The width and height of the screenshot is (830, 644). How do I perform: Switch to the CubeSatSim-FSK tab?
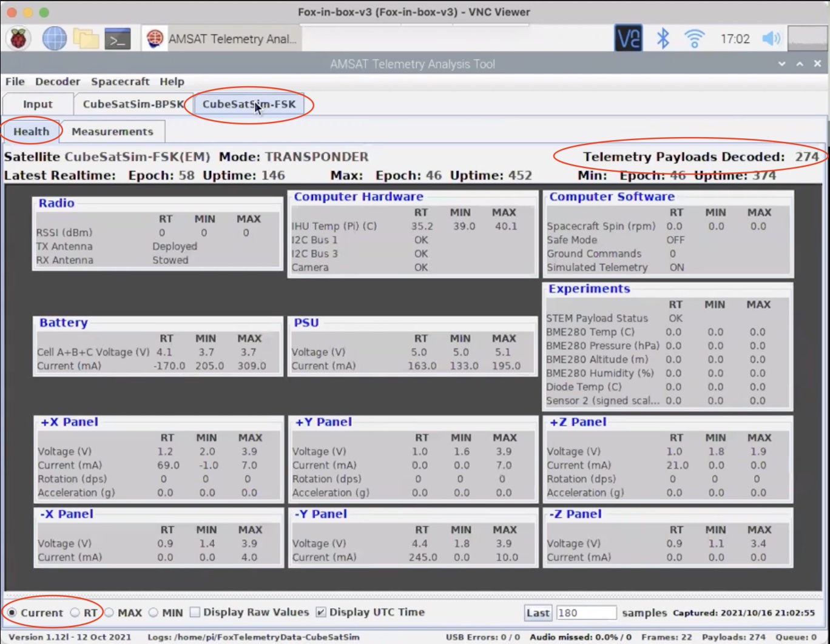[249, 104]
